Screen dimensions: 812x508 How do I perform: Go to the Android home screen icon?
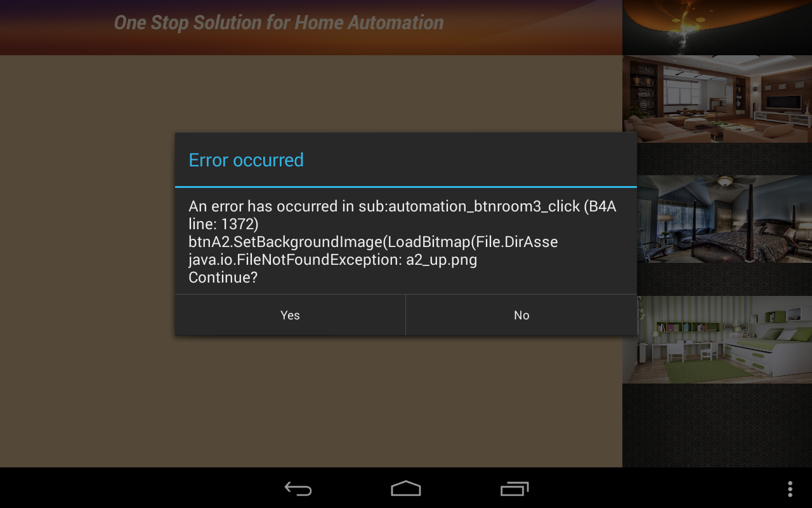tap(406, 488)
